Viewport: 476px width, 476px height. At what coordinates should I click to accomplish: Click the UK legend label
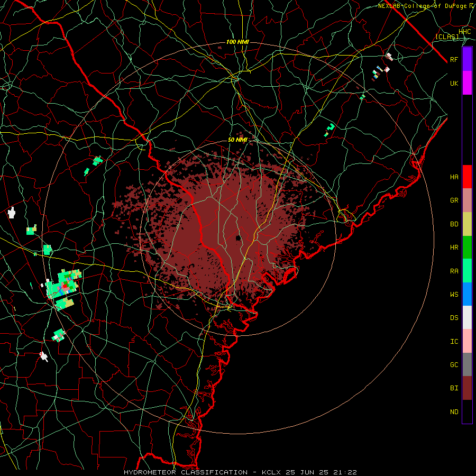pos(454,83)
